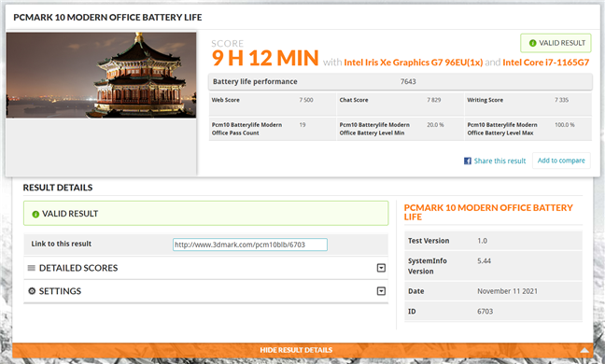Click the page title PCMARK 10 MODERN OFFICE BATTERY LIFE

(107, 18)
